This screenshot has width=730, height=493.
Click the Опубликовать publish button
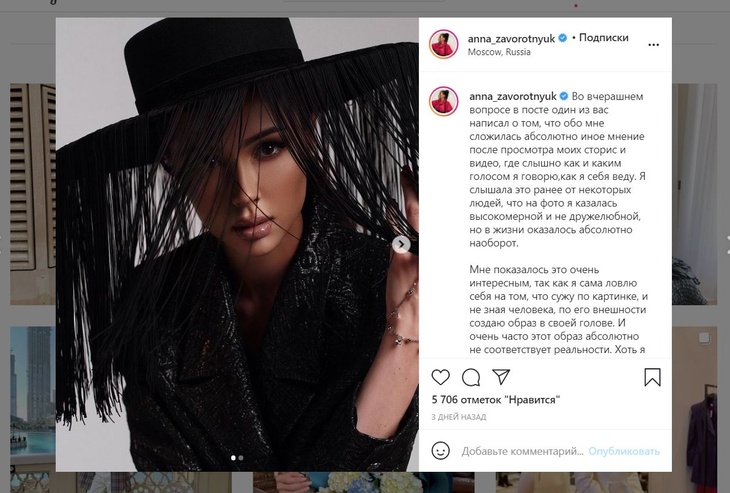(x=624, y=451)
